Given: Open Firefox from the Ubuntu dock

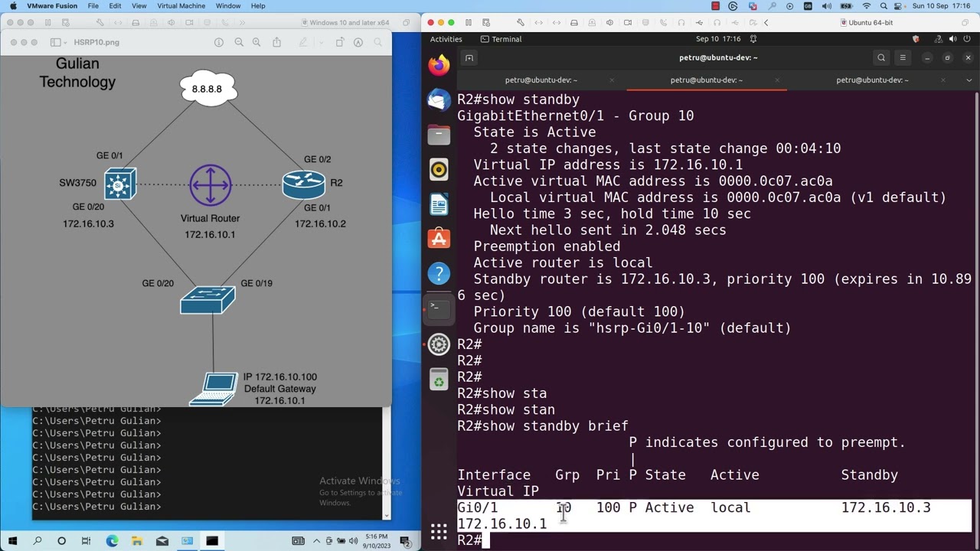Looking at the screenshot, I should (439, 65).
